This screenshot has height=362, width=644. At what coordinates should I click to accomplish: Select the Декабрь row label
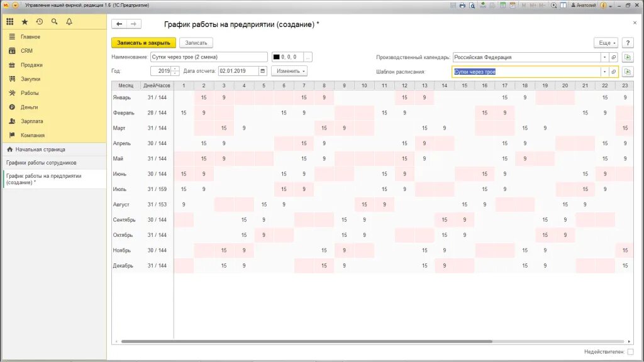[123, 266]
